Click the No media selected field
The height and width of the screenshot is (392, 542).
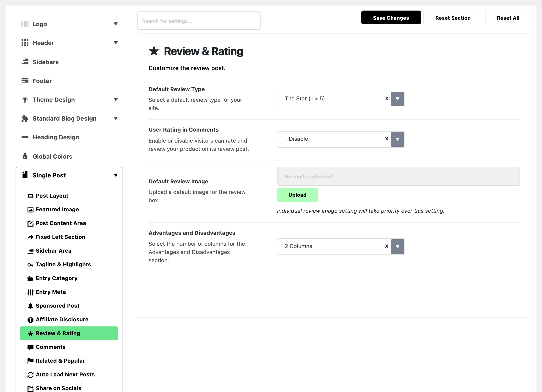(398, 177)
